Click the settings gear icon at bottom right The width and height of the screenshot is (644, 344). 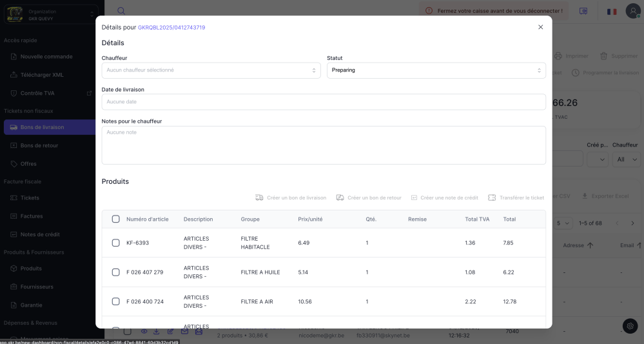click(630, 327)
